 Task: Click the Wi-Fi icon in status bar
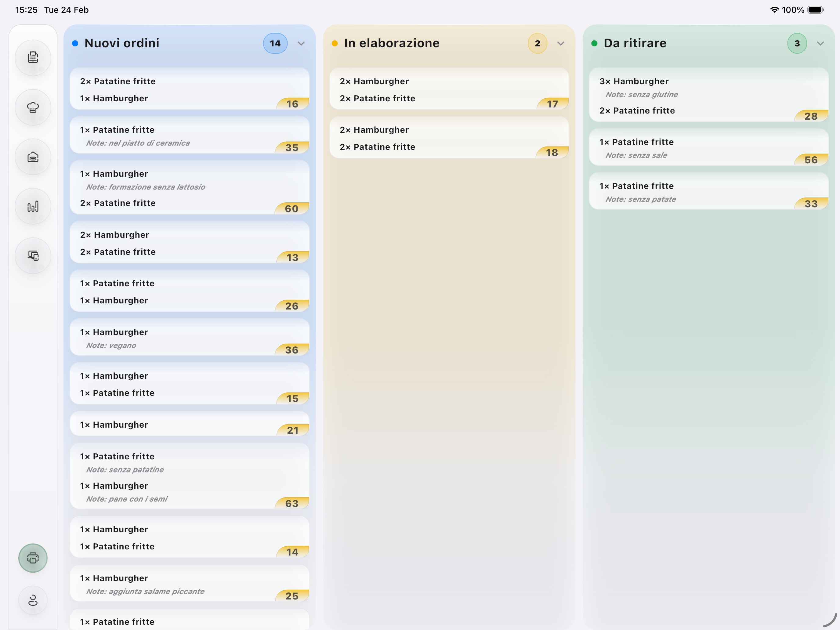(x=775, y=10)
